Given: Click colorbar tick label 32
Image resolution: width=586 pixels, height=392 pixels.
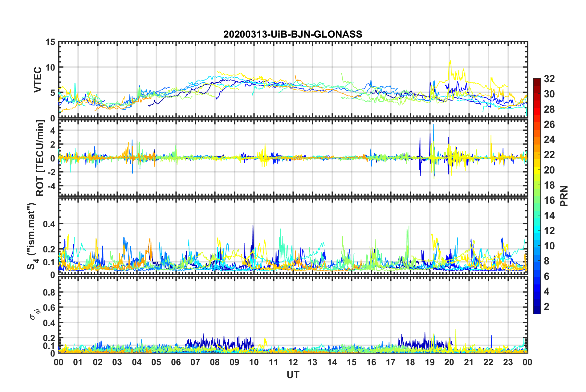Looking at the screenshot, I should click(549, 79).
